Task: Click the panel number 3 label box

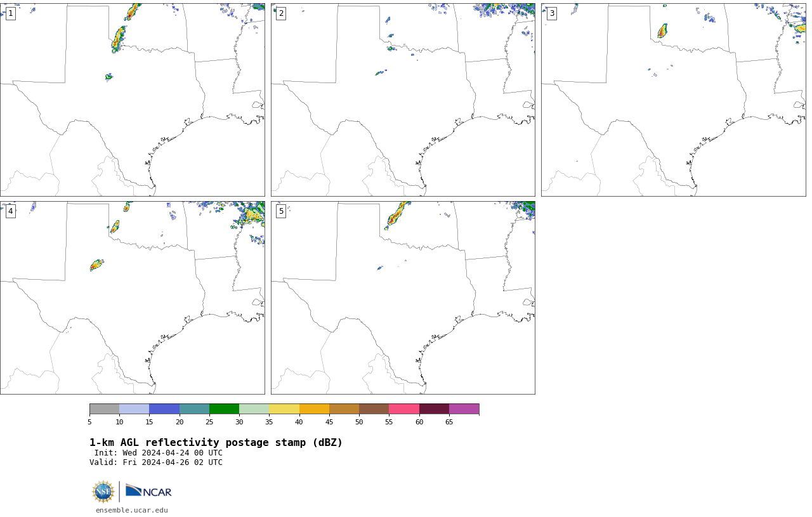Action: [551, 13]
